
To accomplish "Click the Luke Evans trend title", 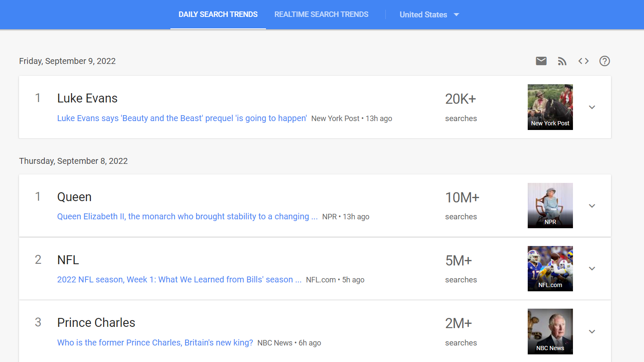I will coord(88,98).
